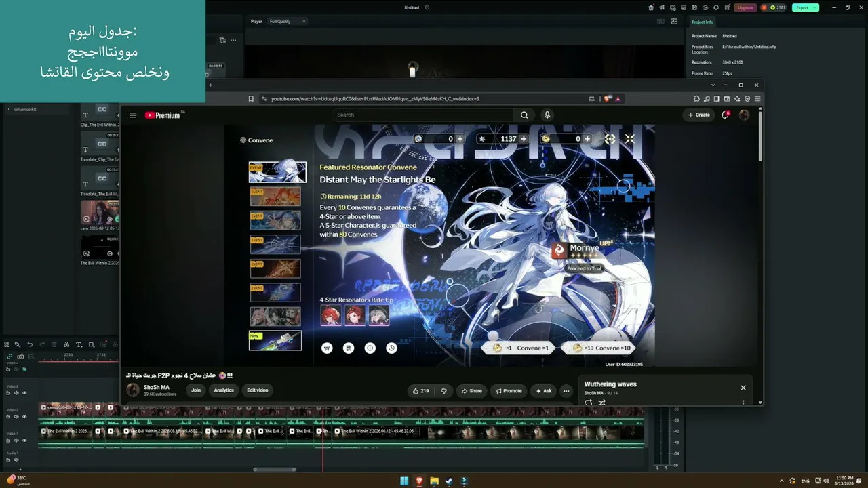Open YouTube notifications bell
The image size is (868, 488).
[725, 115]
